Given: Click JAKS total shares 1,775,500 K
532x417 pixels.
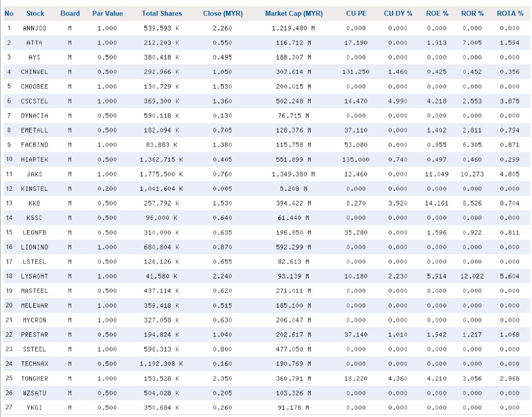Looking at the screenshot, I should (162, 174).
